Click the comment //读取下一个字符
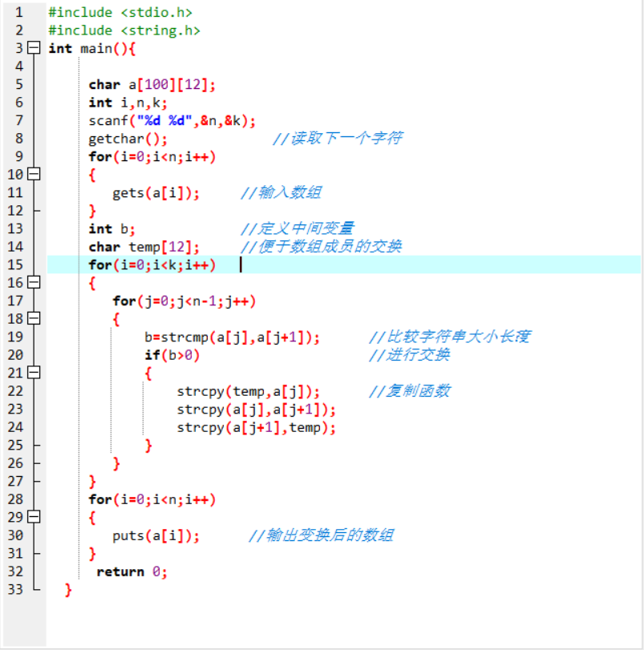The width and height of the screenshot is (644, 650). [338, 138]
